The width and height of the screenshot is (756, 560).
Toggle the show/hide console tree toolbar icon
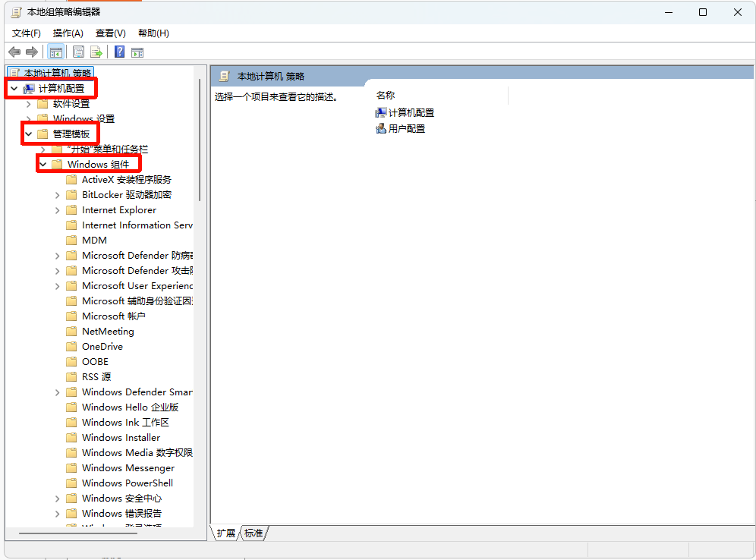pyautogui.click(x=55, y=52)
